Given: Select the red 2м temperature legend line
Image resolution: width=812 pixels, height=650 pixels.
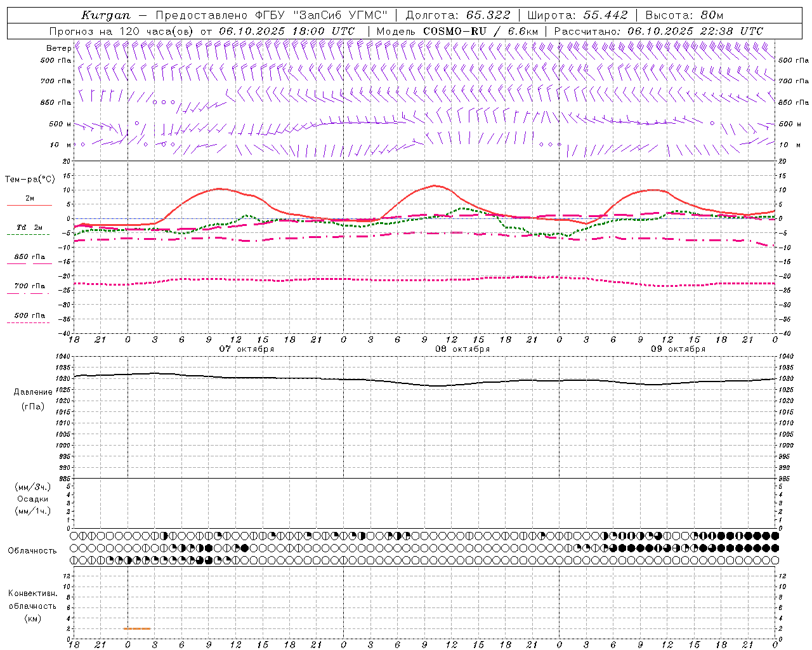Looking at the screenshot, I should [x=29, y=203].
